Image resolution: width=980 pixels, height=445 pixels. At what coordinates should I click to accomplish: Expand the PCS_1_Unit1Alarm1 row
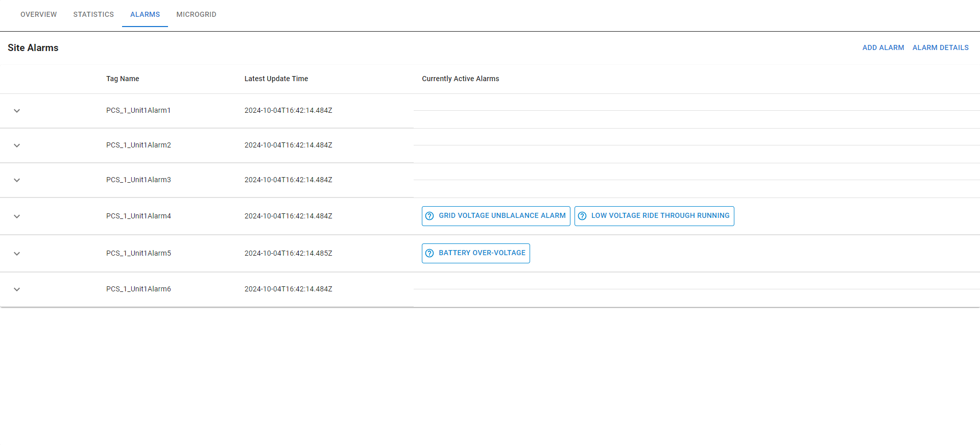[17, 111]
